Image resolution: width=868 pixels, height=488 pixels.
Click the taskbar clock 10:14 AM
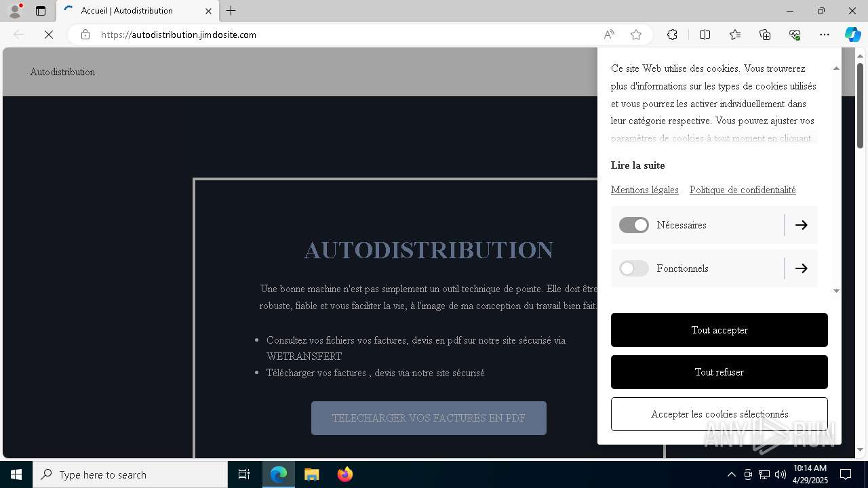[810, 474]
